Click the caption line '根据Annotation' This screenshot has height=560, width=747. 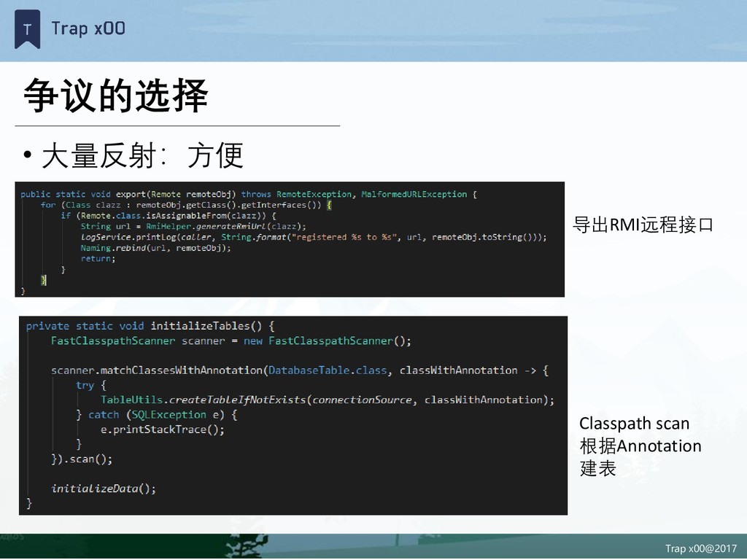[x=640, y=446]
